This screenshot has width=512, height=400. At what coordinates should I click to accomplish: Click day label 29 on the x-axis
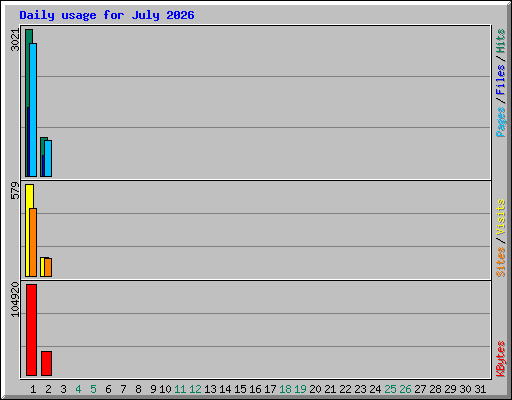click(450, 389)
